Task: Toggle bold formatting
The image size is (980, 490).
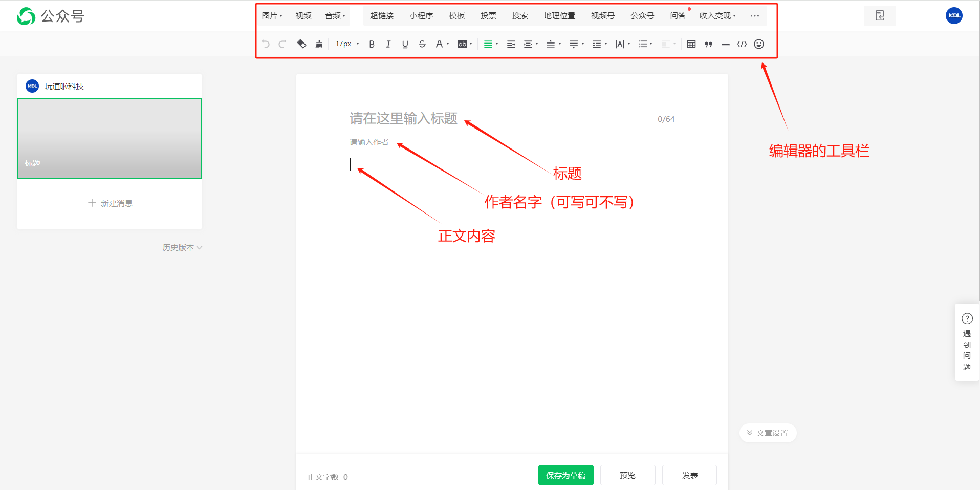Action: pos(372,44)
